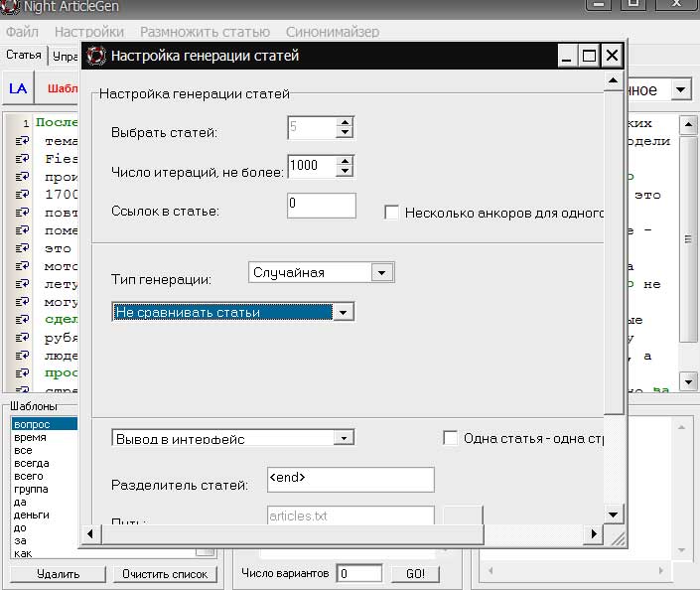This screenshot has height=590, width=700.
Task: Click the 'Разделитель статей' field containing <end>
Action: click(x=350, y=480)
